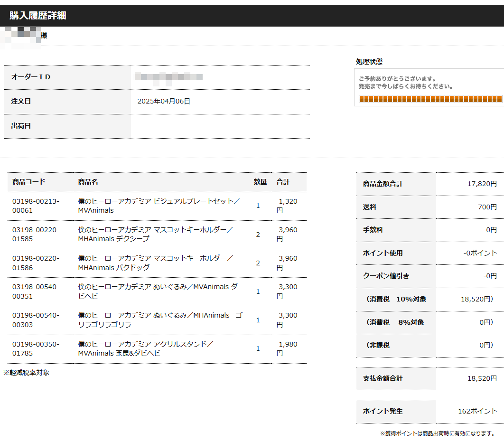Click the 1,320円 price of ビジュアルプレートセット
The image size is (504, 442).
click(x=287, y=206)
